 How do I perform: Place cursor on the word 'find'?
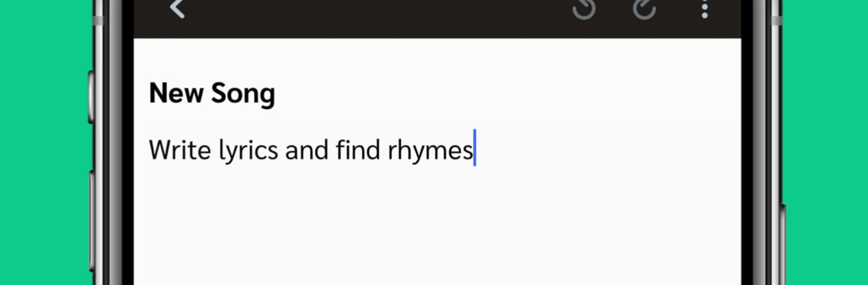[358, 150]
